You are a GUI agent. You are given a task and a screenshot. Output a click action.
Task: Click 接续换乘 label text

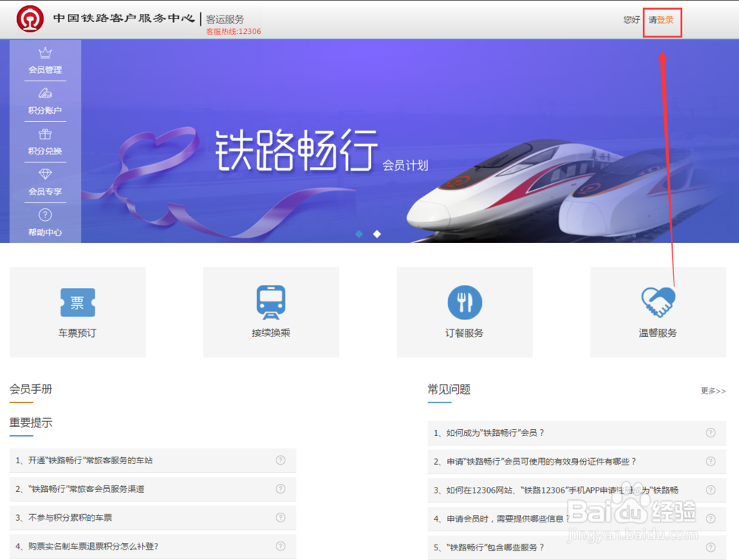tap(271, 333)
